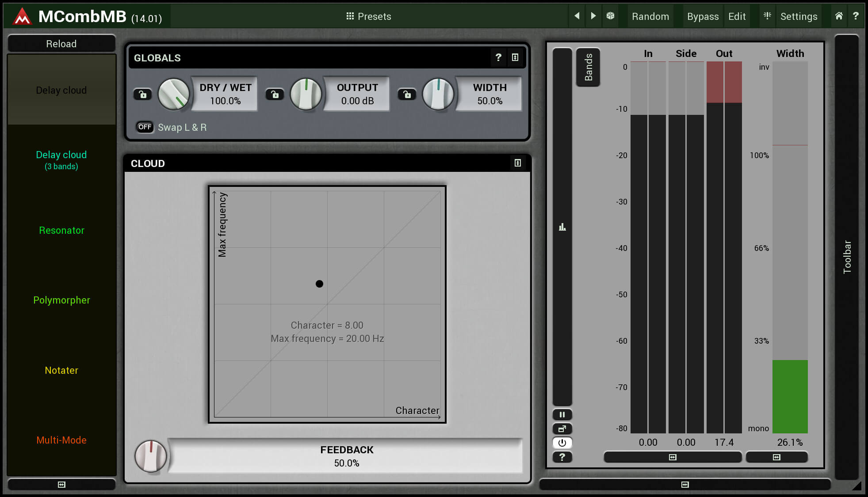
Task: Select the Polymorpher device
Action: click(x=61, y=300)
